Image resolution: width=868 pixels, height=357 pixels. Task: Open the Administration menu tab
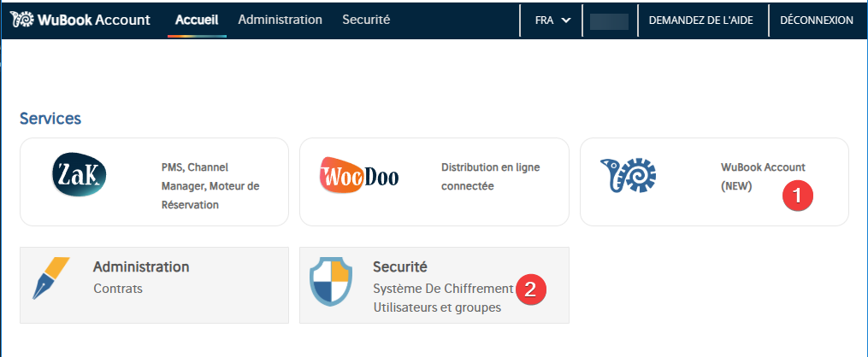click(280, 20)
